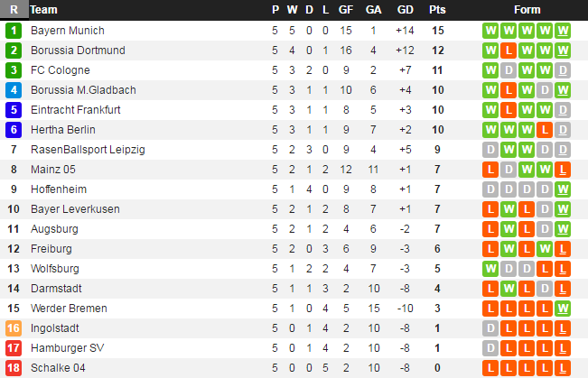
Task: Select the Mainz 05 team name
Action: tap(53, 170)
